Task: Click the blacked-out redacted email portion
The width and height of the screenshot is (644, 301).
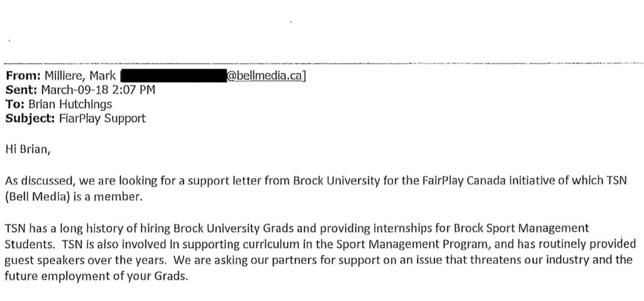Action: 174,76
